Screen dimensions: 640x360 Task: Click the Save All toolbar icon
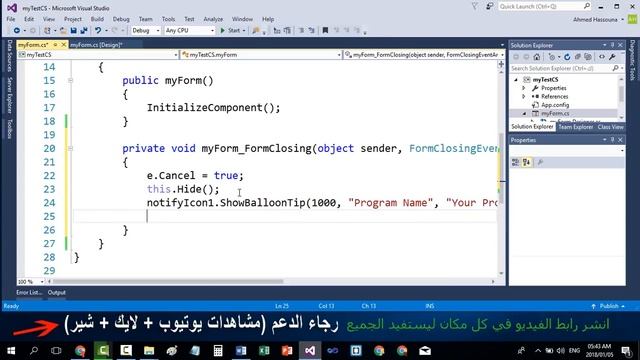pos(84,31)
